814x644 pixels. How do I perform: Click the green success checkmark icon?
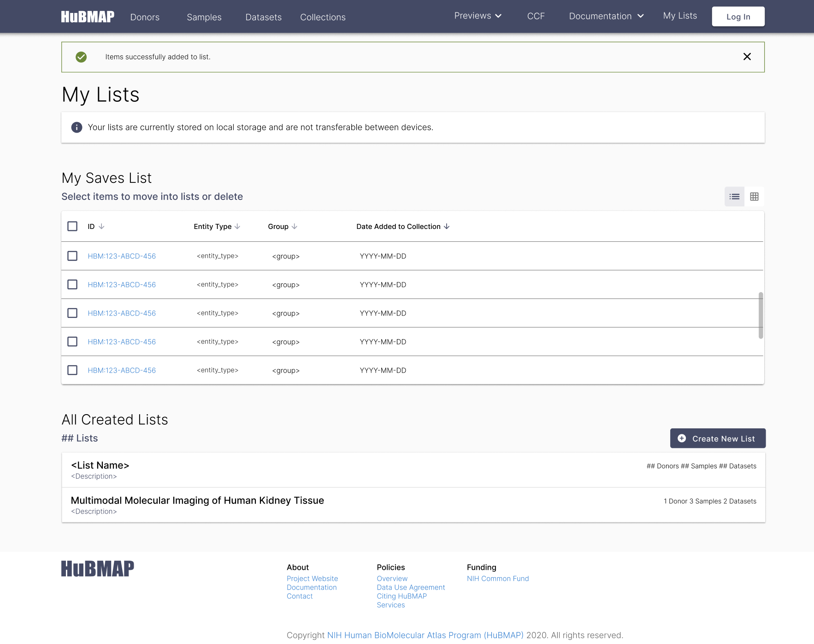point(81,57)
